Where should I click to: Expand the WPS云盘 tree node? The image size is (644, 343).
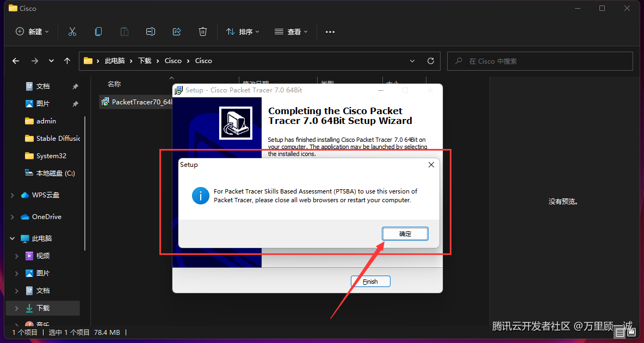(13, 195)
